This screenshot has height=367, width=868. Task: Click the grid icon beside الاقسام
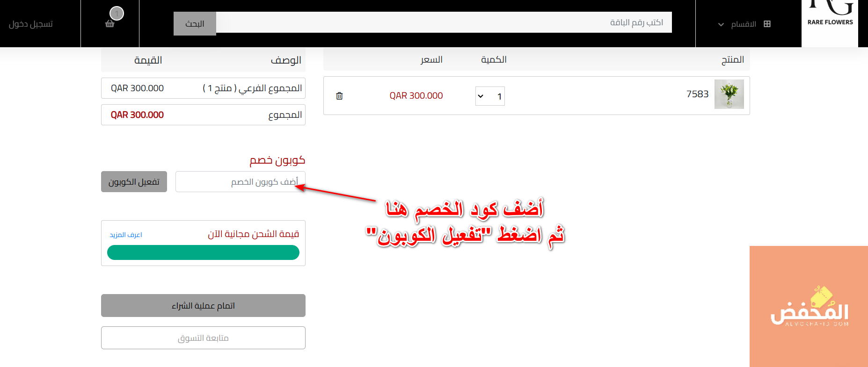coord(767,24)
